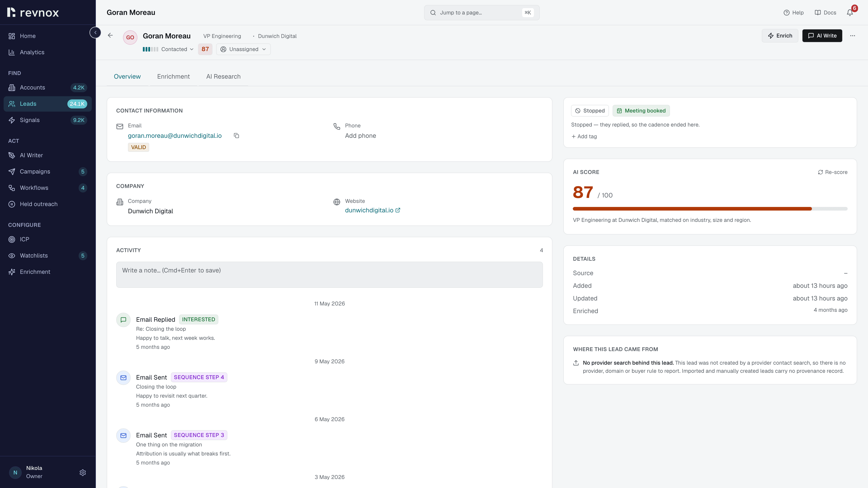Click the goran.moreau@dunwichdigital.io email link

pos(175,136)
